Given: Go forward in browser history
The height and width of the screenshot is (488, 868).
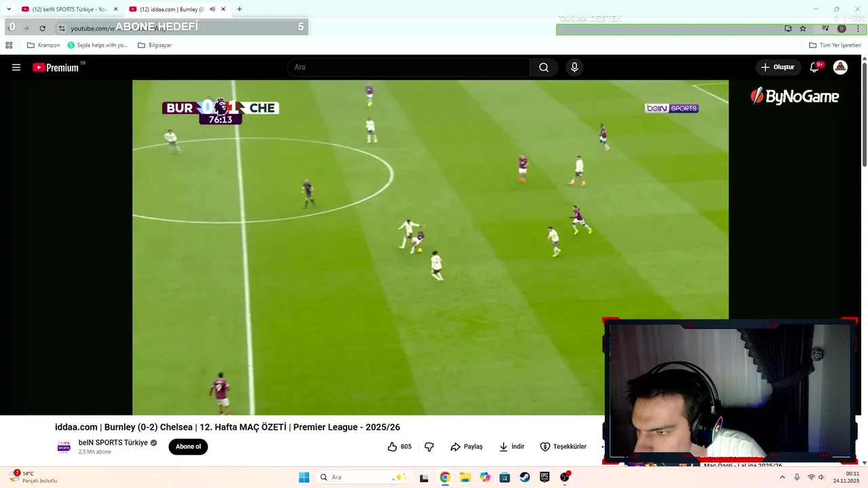Looking at the screenshot, I should pyautogui.click(x=26, y=28).
